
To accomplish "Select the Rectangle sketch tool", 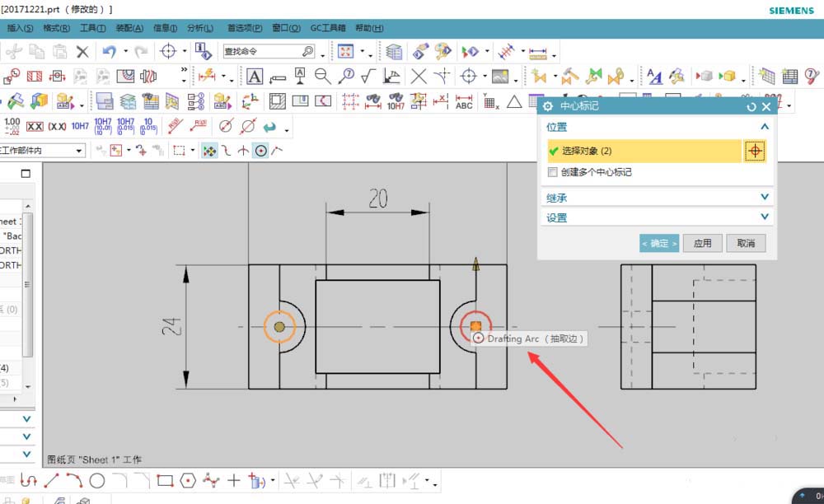I will pos(165,480).
